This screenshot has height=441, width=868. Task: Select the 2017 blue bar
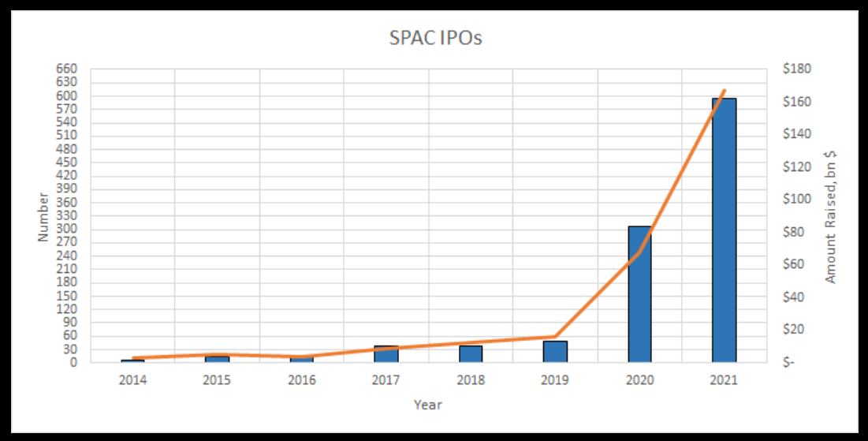[x=386, y=354]
